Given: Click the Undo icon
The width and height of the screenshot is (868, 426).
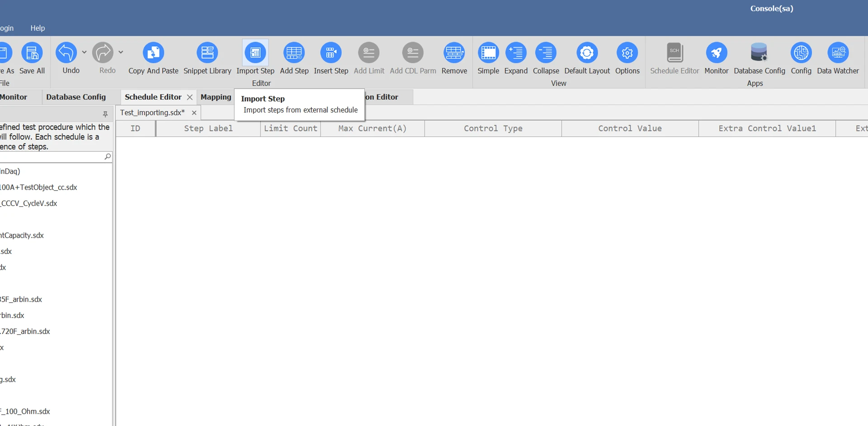Looking at the screenshot, I should coord(66,53).
